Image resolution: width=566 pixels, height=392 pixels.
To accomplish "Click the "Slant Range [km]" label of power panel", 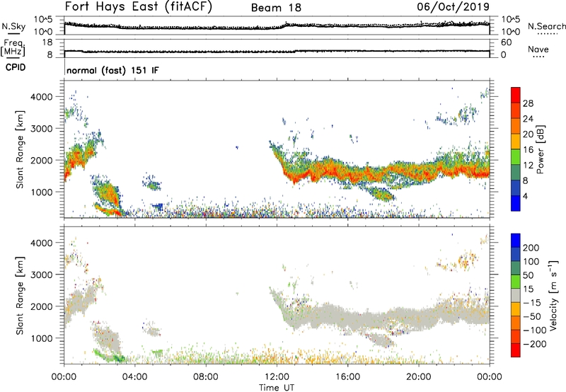I will pos(20,149).
